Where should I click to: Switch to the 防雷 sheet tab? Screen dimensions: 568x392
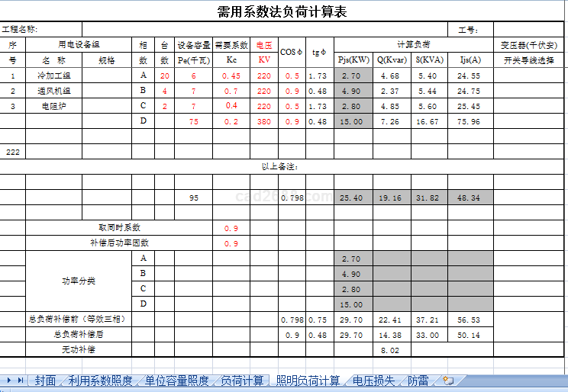418,381
